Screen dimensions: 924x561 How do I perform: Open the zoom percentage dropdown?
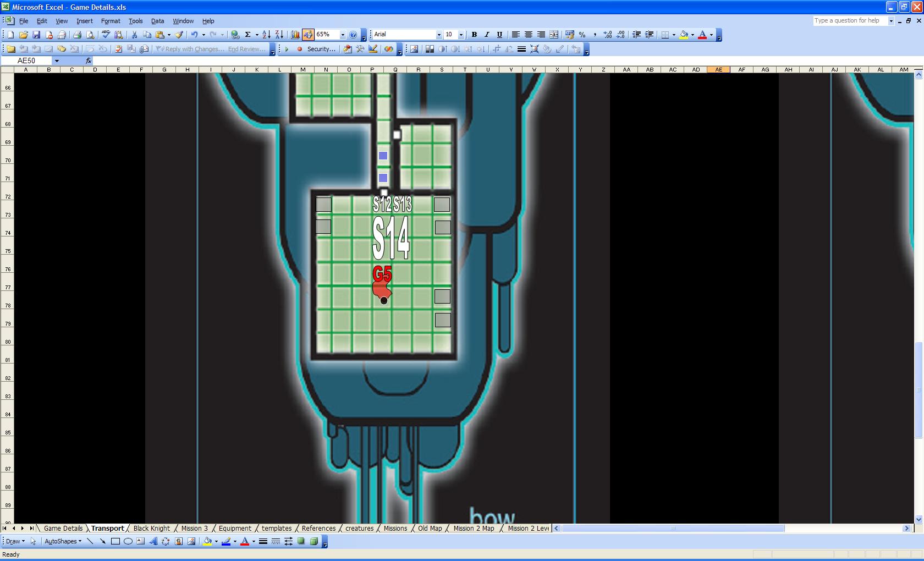coord(343,35)
